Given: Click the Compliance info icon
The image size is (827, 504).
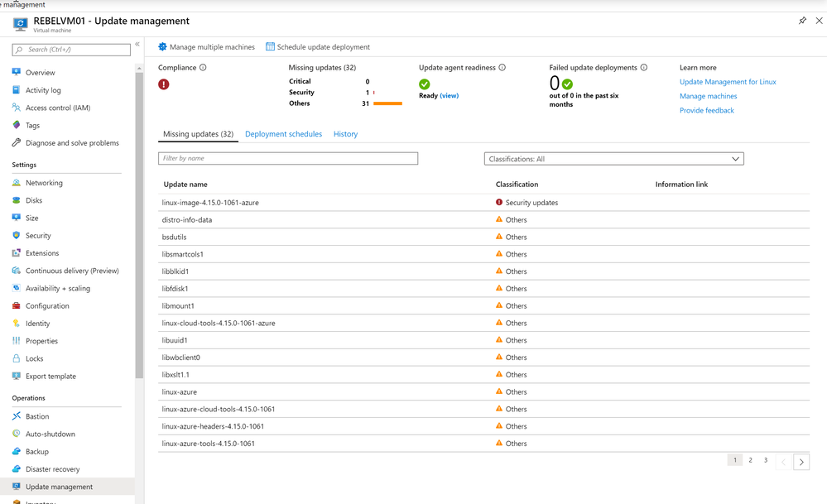Looking at the screenshot, I should pyautogui.click(x=203, y=68).
